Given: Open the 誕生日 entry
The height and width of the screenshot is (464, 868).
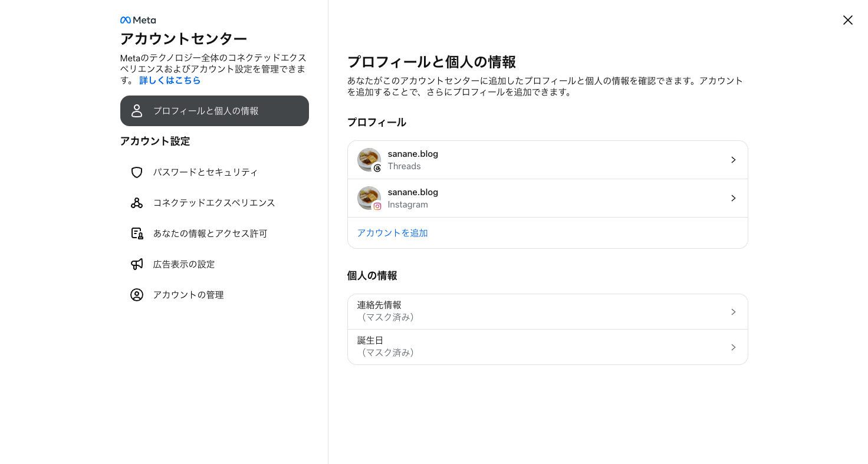Looking at the screenshot, I should point(548,347).
